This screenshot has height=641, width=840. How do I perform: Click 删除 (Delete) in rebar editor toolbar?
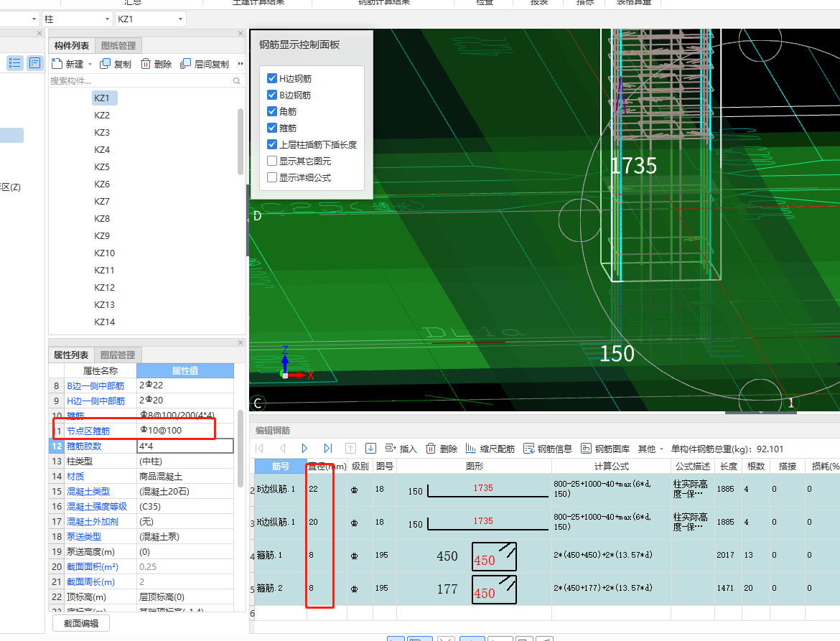coord(442,449)
